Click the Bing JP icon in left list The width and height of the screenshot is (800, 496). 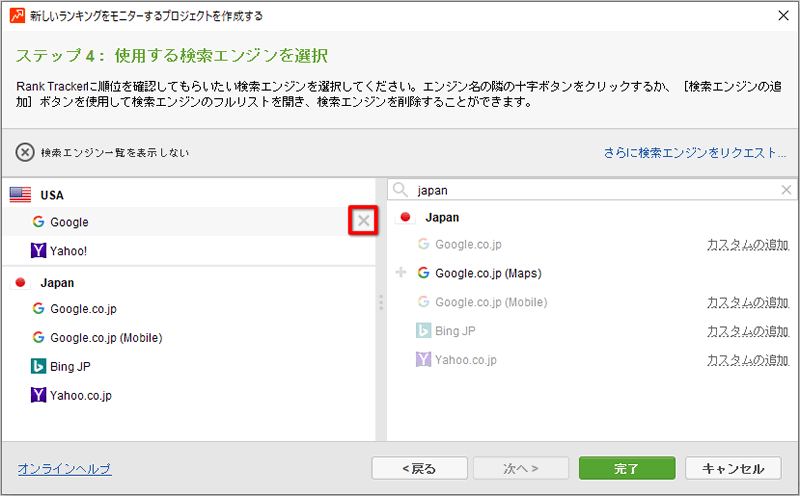click(38, 366)
